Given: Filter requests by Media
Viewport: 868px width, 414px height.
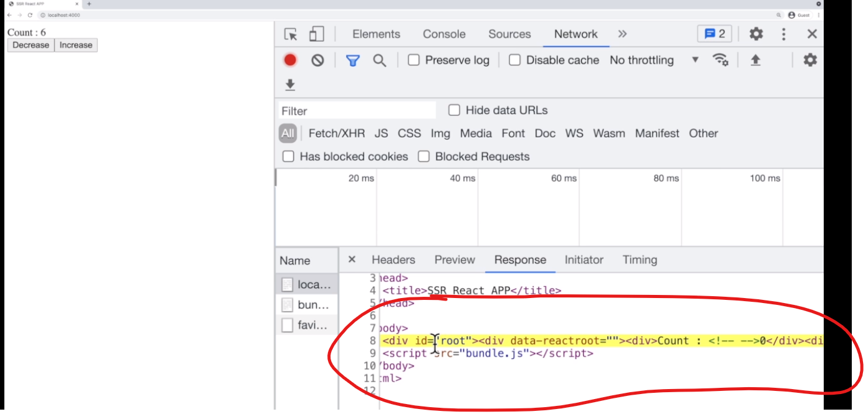Looking at the screenshot, I should pyautogui.click(x=476, y=133).
